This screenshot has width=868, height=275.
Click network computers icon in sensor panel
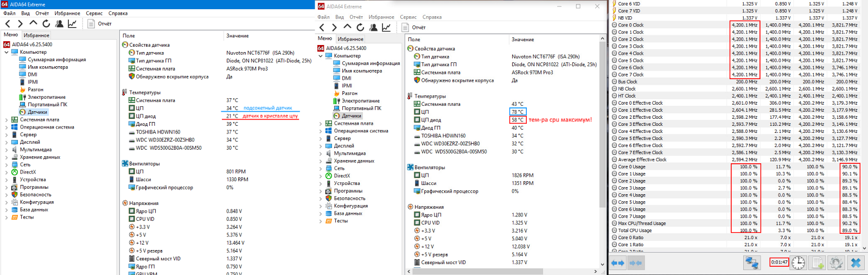pos(751,263)
